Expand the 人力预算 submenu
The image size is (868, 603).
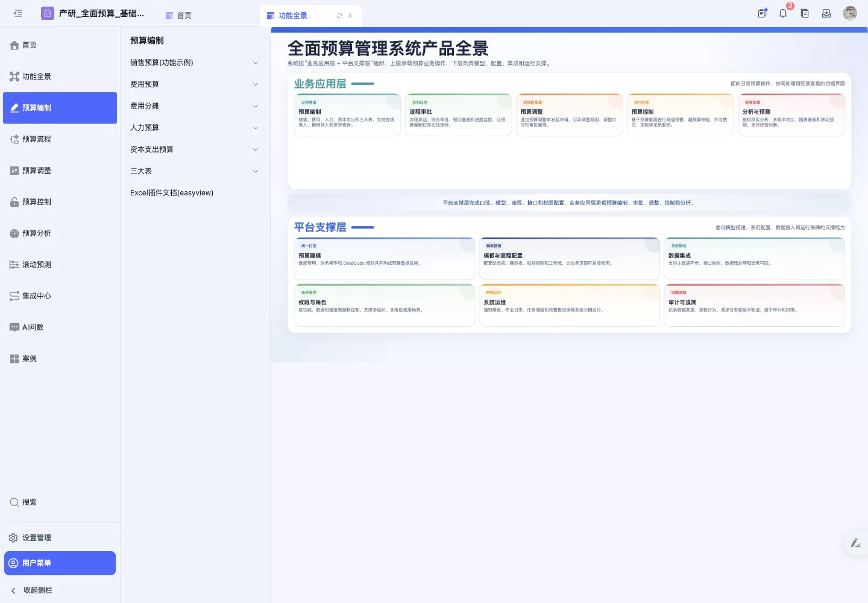click(195, 128)
